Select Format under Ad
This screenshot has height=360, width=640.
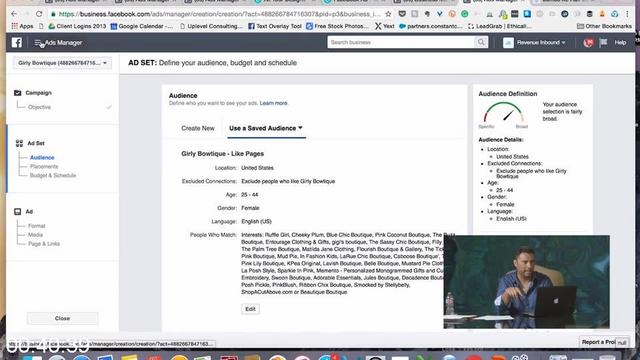point(36,226)
